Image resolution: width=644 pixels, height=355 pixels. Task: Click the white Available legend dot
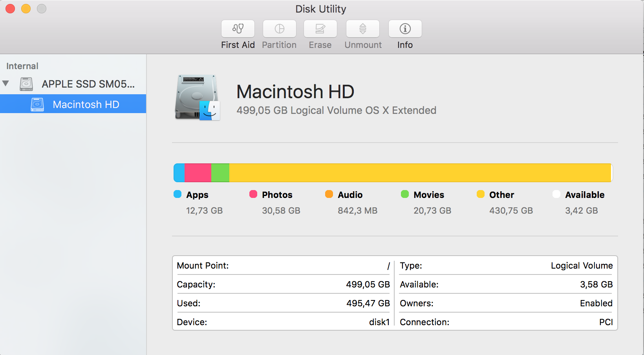click(556, 194)
